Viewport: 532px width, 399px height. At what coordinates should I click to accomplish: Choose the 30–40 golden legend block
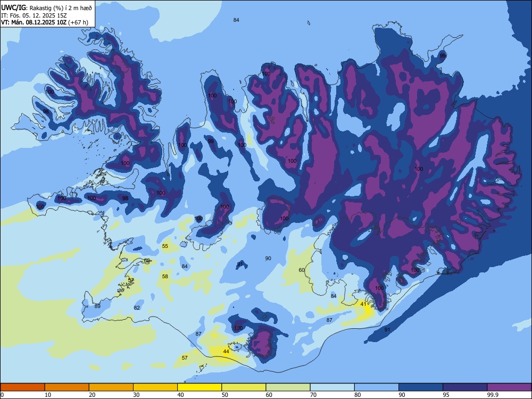pos(155,387)
